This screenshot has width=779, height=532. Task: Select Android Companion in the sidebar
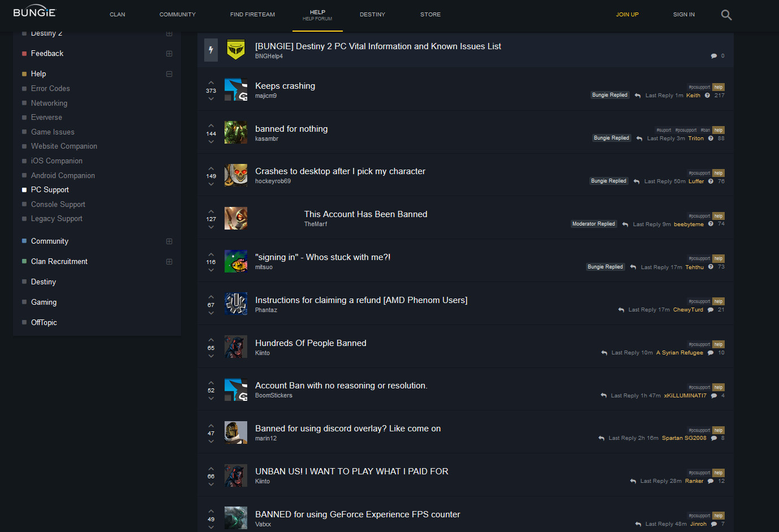[63, 176]
